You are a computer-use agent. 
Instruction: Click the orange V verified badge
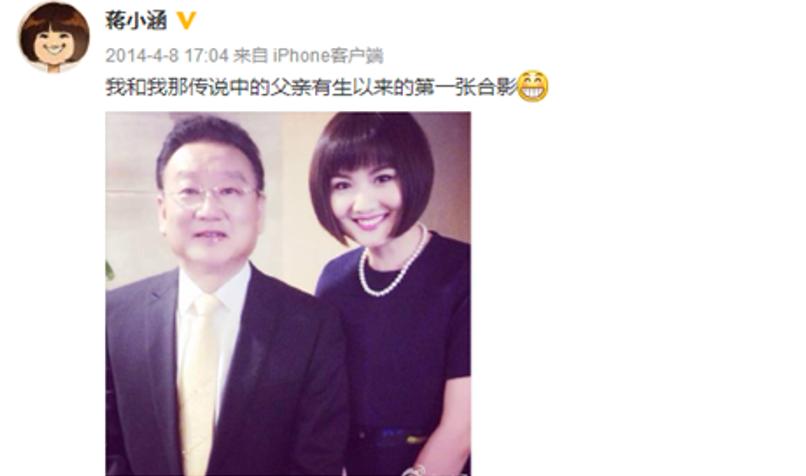pyautogui.click(x=186, y=21)
